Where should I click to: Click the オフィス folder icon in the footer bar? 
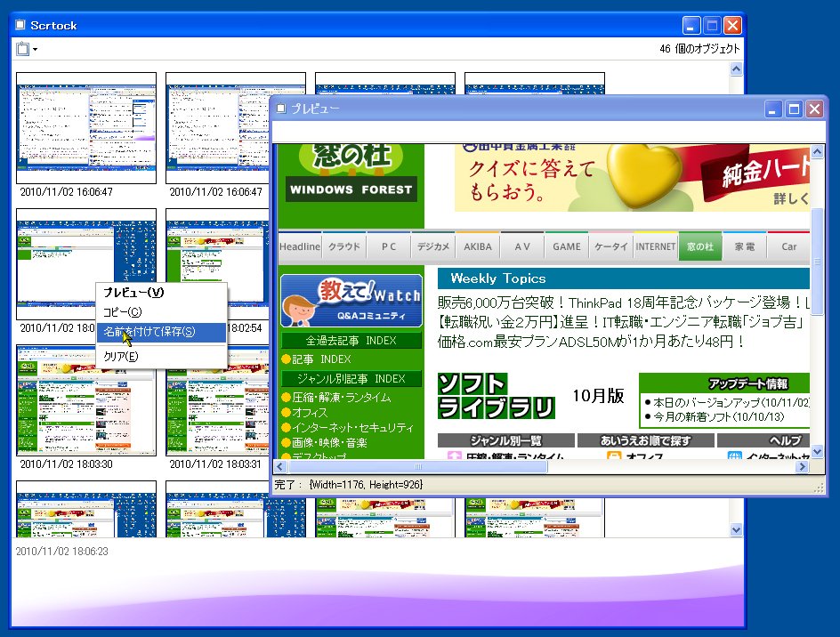point(612,456)
